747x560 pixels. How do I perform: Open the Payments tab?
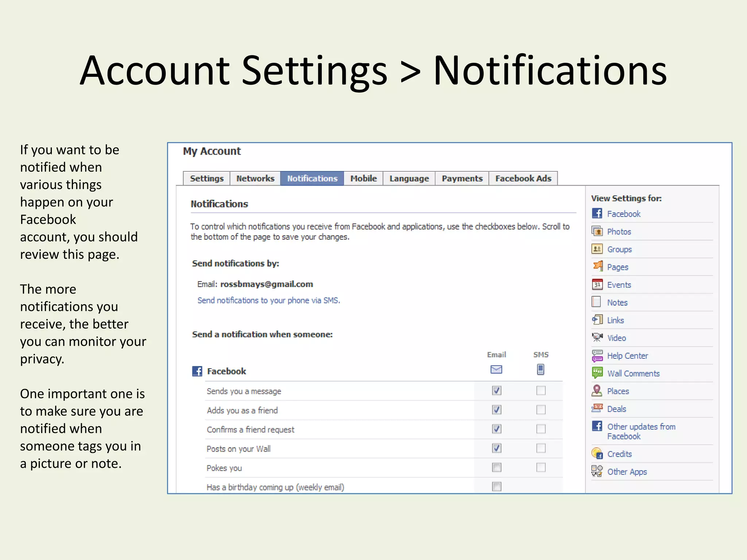[x=462, y=178]
